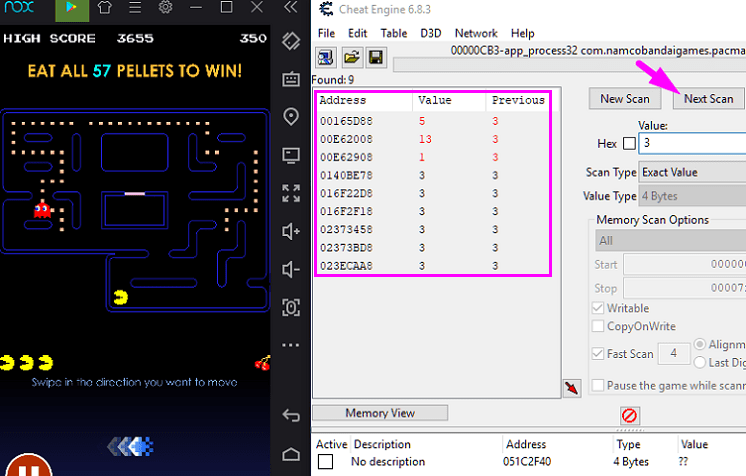Toggle the Writable checkbox
The image size is (746, 476).
tap(598, 308)
